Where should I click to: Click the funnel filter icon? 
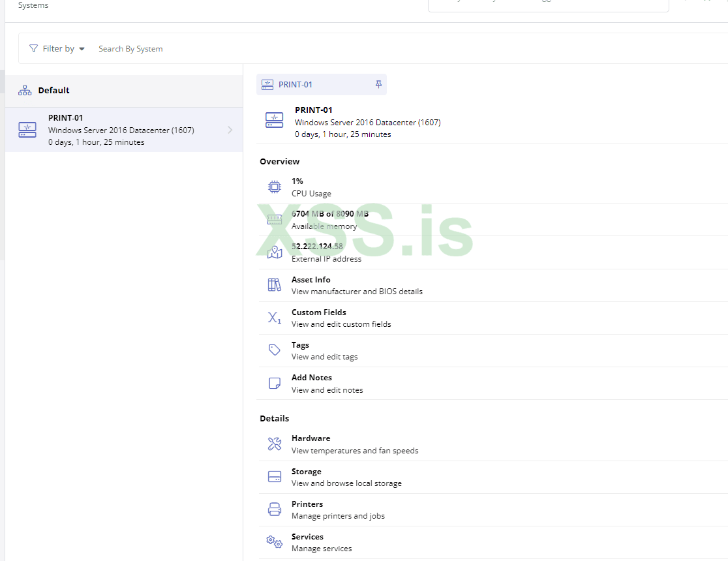(33, 48)
